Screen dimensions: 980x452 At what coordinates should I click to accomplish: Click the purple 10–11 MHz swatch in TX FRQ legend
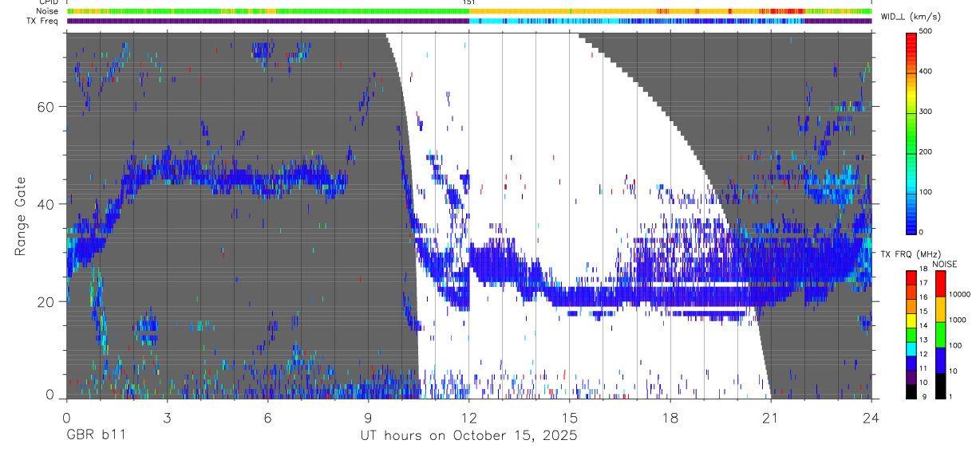point(911,377)
